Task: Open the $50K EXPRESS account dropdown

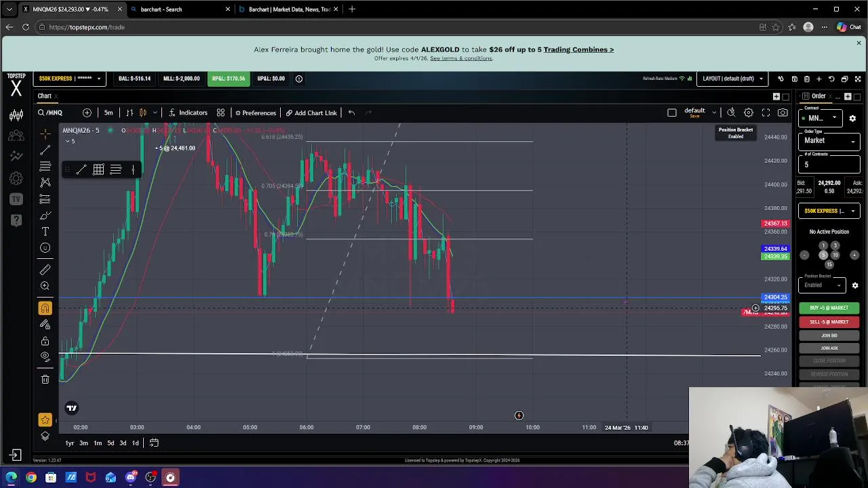Action: (x=69, y=79)
